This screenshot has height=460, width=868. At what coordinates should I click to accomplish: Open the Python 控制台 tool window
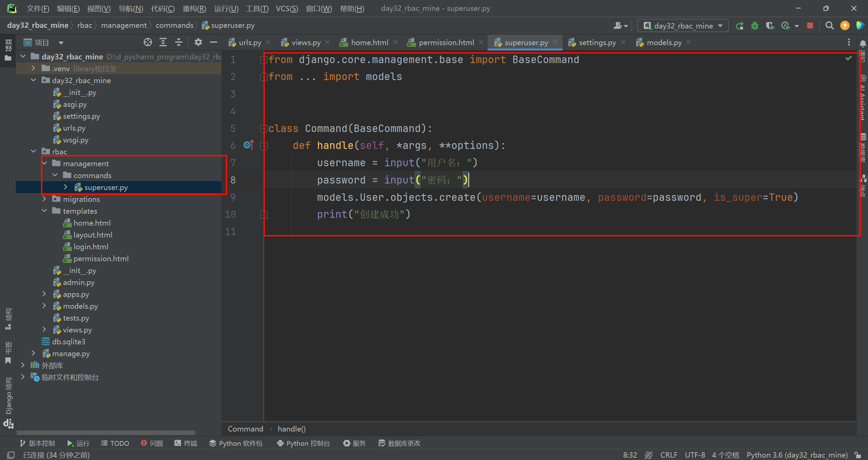tap(303, 443)
